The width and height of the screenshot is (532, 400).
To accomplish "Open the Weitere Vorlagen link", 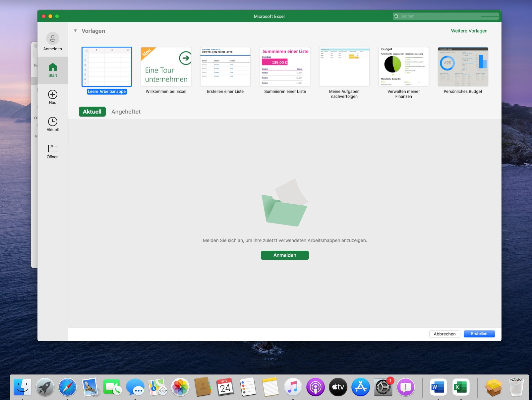I will coord(469,31).
